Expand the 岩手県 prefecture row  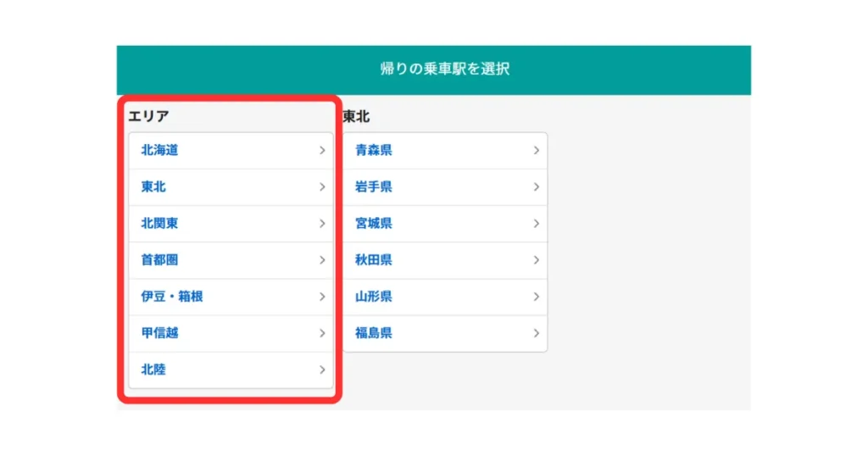click(445, 187)
